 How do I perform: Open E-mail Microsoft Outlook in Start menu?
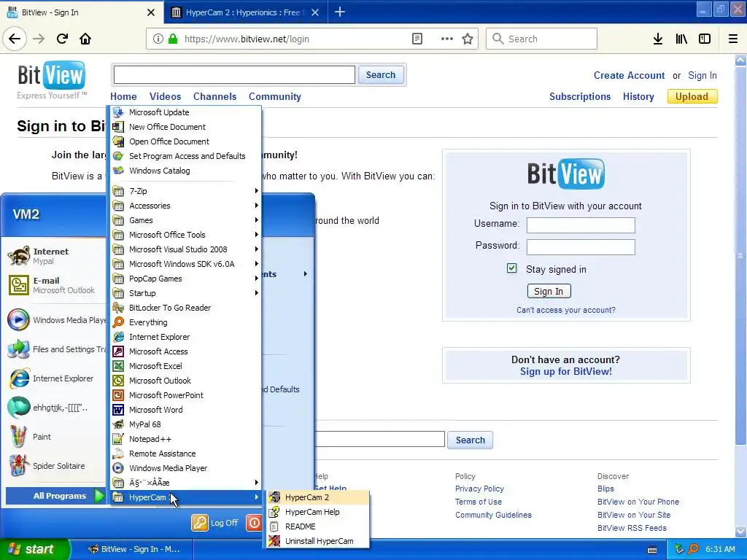[x=55, y=285]
